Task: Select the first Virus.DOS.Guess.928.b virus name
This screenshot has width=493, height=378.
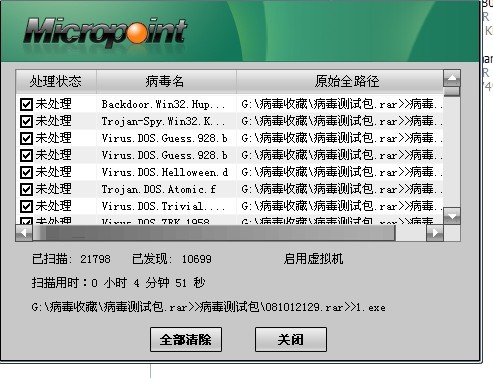Action: (164, 138)
